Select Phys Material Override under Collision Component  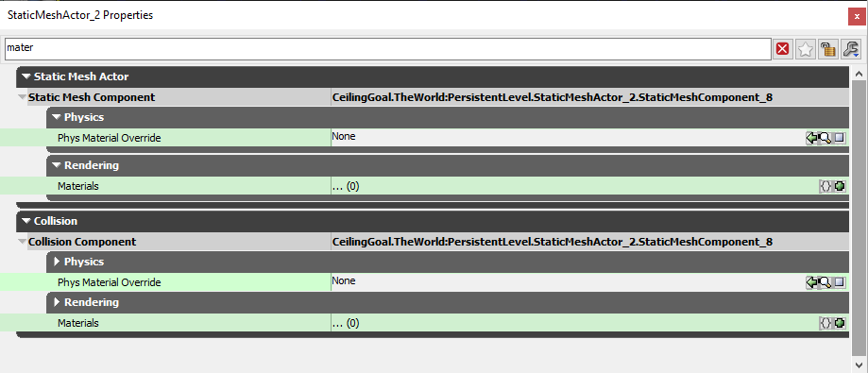109,282
